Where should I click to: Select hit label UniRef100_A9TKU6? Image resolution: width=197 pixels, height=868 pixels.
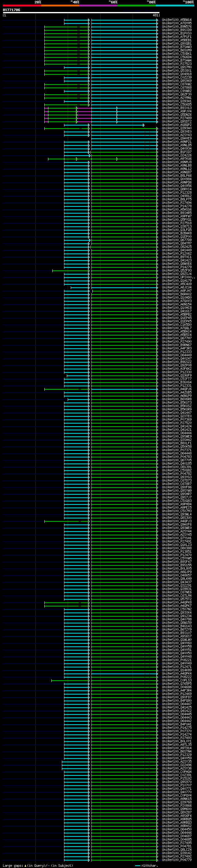[x=177, y=159]
